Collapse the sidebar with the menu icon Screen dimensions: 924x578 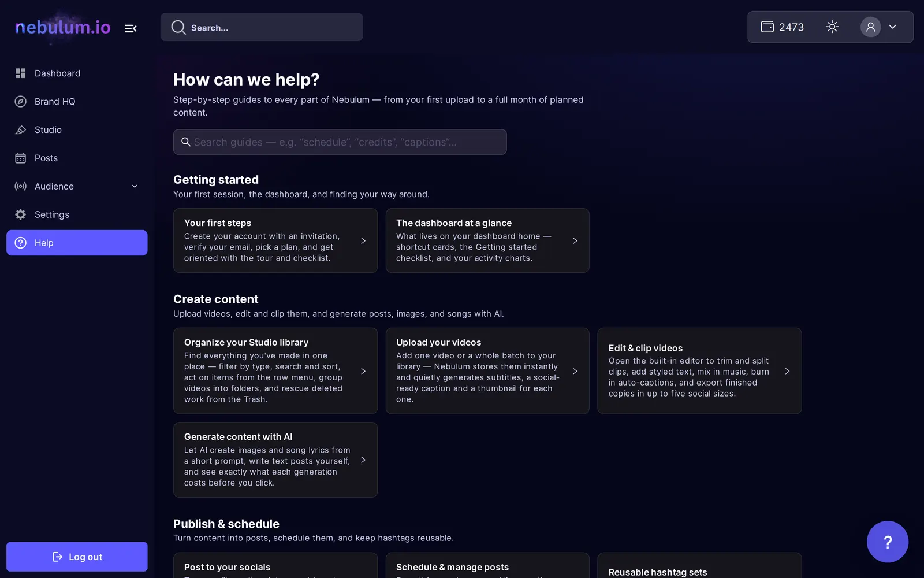pyautogui.click(x=131, y=28)
